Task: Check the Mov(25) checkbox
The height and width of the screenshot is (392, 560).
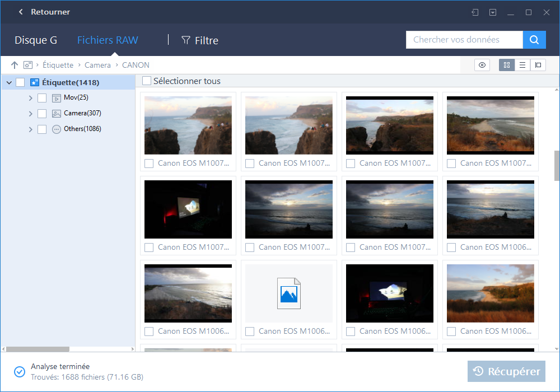Action: (x=42, y=98)
